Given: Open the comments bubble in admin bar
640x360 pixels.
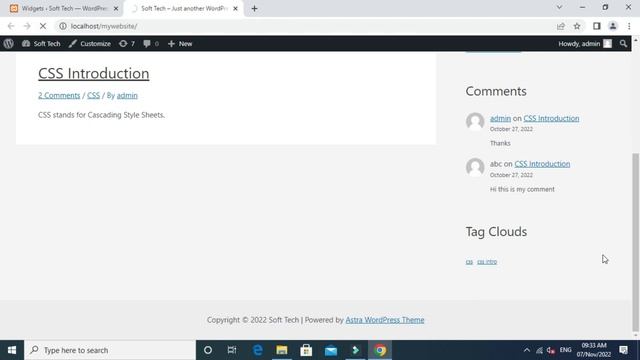Looking at the screenshot, I should 151,44.
